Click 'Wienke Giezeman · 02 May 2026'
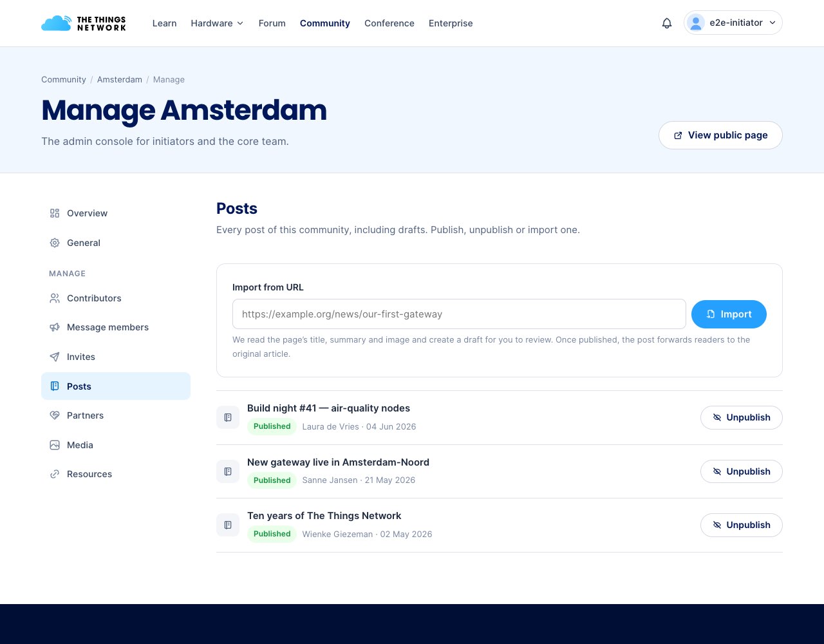The height and width of the screenshot is (644, 824). pyautogui.click(x=367, y=534)
